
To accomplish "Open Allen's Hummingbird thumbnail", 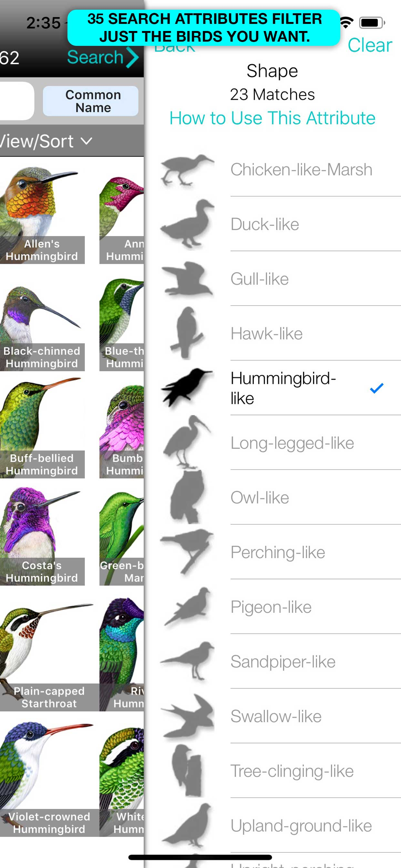I will [x=42, y=214].
